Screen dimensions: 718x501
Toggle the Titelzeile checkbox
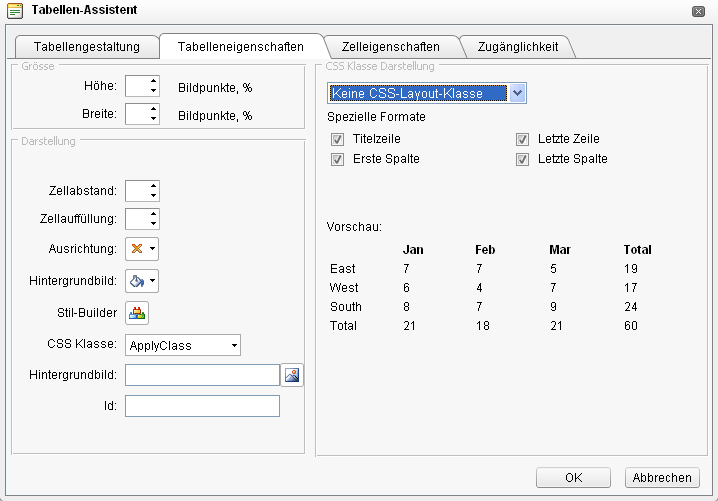(337, 139)
